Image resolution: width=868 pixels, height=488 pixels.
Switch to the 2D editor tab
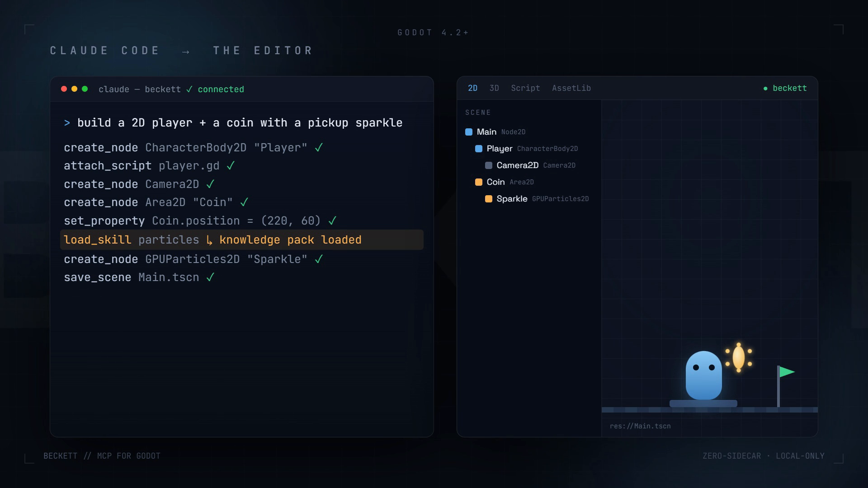pyautogui.click(x=472, y=88)
